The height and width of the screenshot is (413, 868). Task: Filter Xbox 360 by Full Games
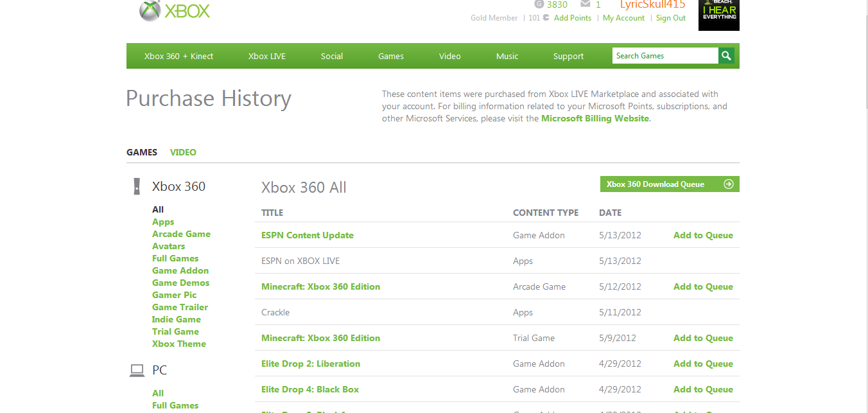[x=175, y=258]
